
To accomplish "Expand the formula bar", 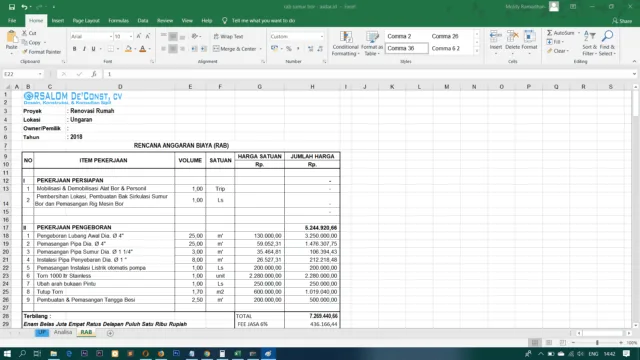I will point(634,74).
